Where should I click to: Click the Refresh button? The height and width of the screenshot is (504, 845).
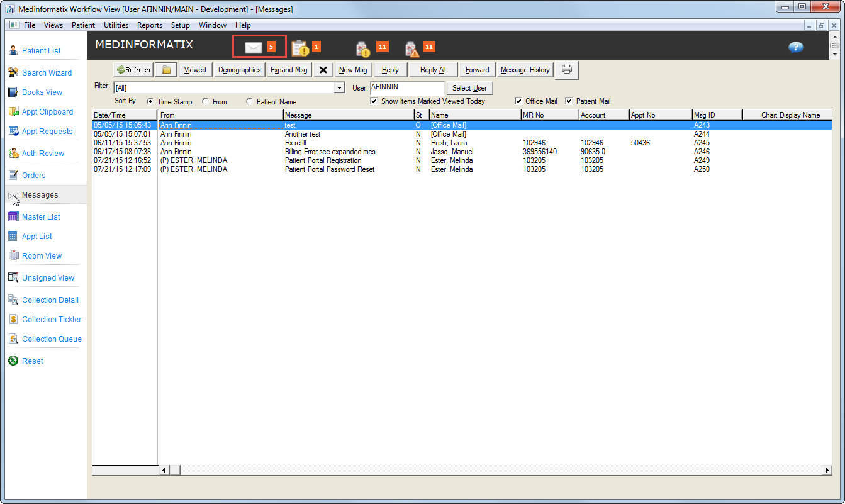[x=133, y=70]
